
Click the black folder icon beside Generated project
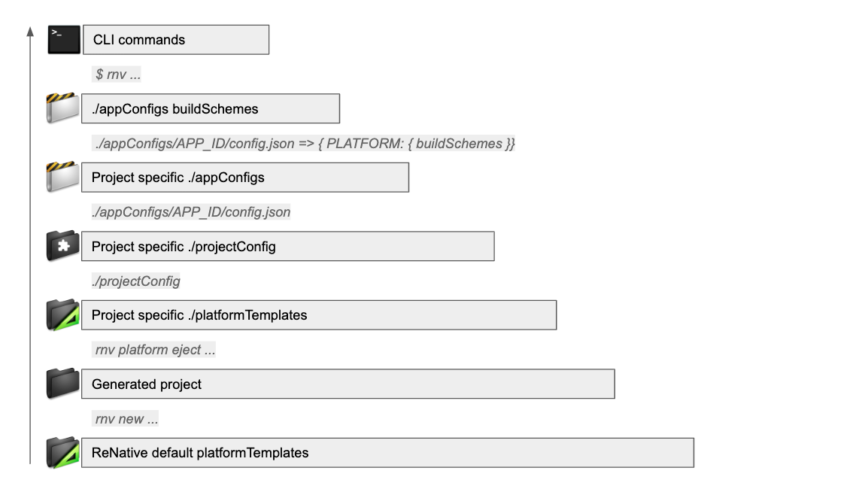pyautogui.click(x=62, y=384)
